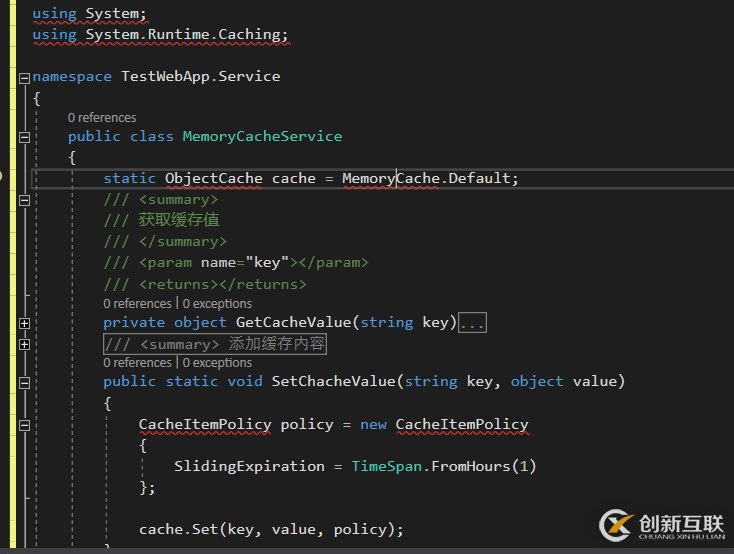This screenshot has width=734, height=554.
Task: Click the 'SlidingExpiration' property name
Action: tap(250, 466)
